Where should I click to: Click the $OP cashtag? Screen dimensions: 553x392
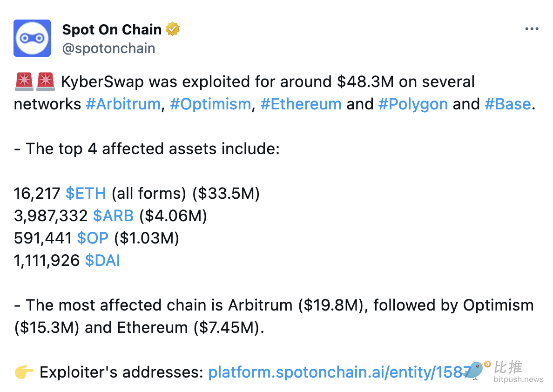pos(93,238)
